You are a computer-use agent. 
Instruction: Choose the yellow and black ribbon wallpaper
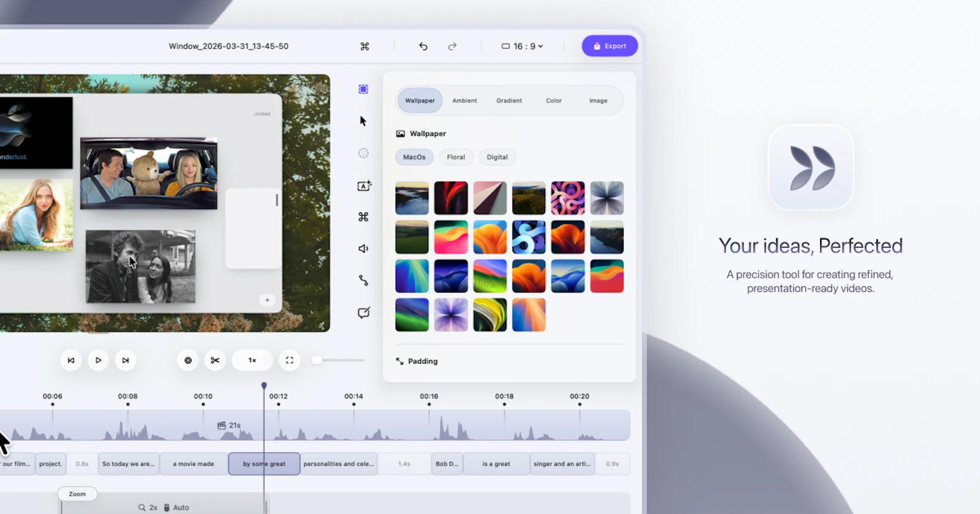(490, 315)
